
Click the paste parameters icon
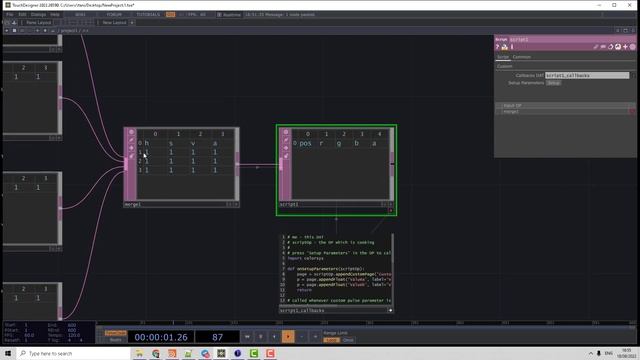[x=618, y=47]
